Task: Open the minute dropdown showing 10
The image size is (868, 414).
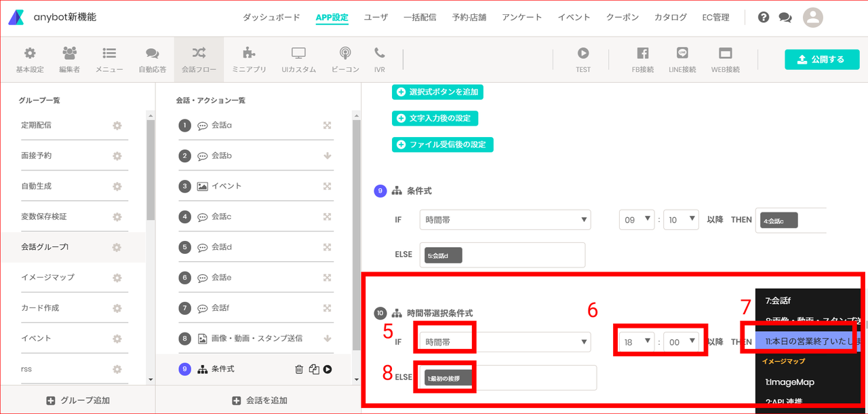Action: point(681,220)
